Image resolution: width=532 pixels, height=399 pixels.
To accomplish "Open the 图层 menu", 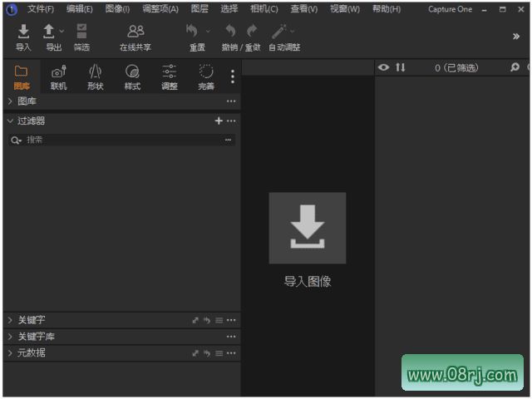I will pyautogui.click(x=199, y=9).
